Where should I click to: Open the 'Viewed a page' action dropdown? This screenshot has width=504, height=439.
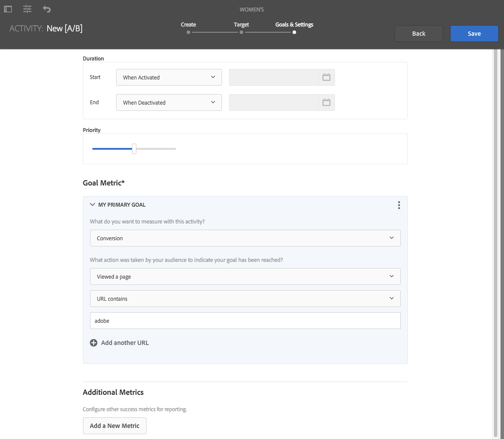(245, 276)
